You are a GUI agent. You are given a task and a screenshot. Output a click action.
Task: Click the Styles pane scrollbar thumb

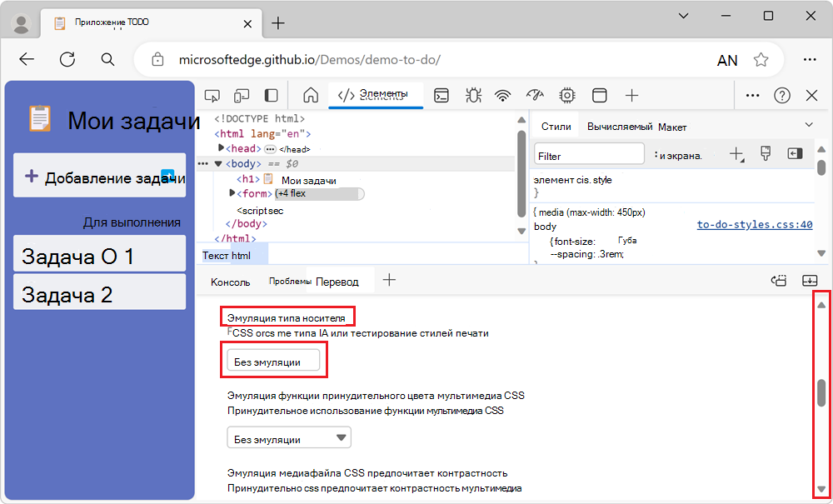click(x=821, y=167)
